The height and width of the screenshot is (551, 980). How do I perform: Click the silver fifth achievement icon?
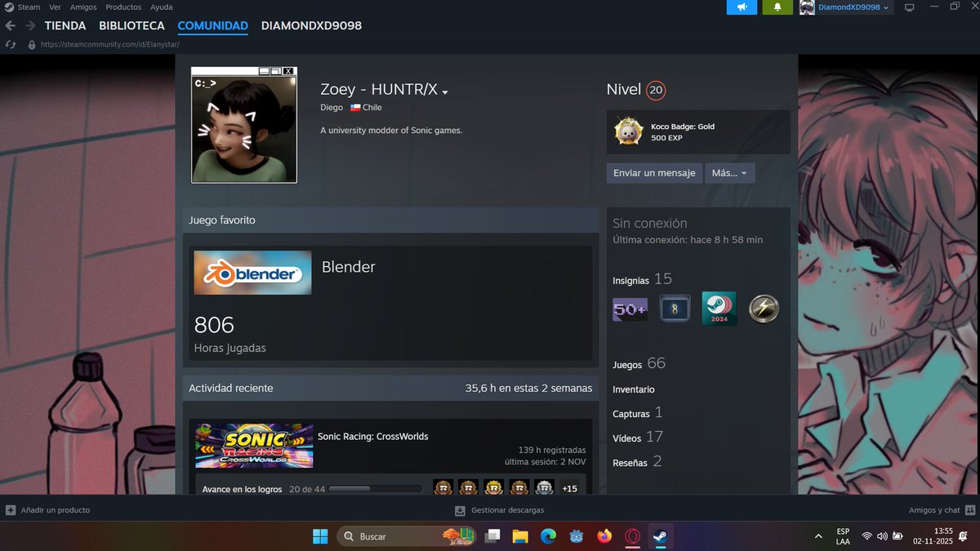coord(544,488)
